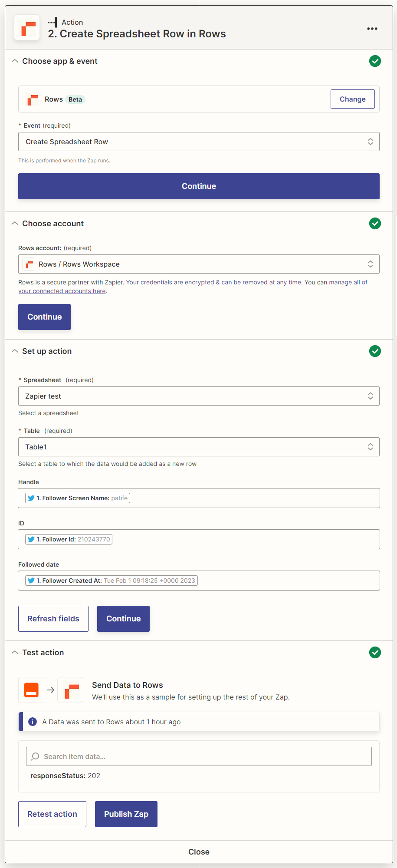This screenshot has width=397, height=868.
Task: Click Close at the bottom of panel
Action: tap(199, 852)
